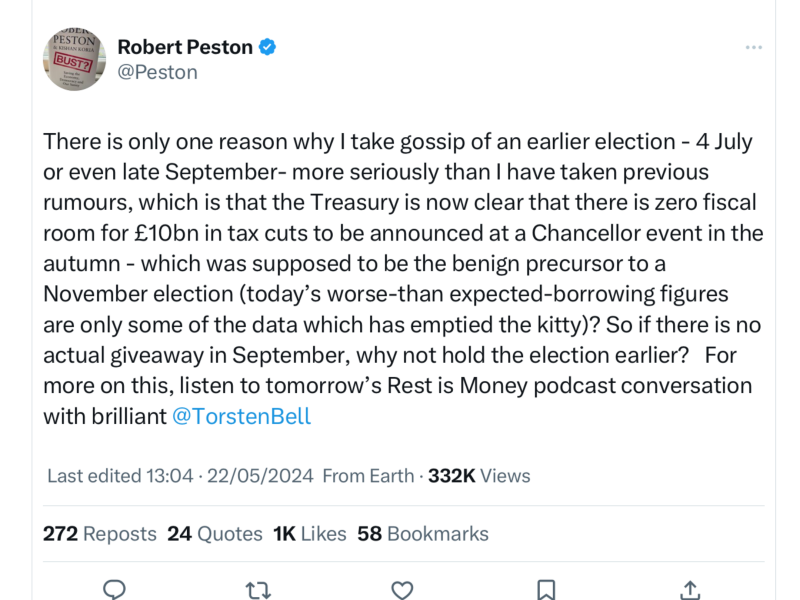Show the 272 Reposts list
The width and height of the screenshot is (800, 600).
100,534
